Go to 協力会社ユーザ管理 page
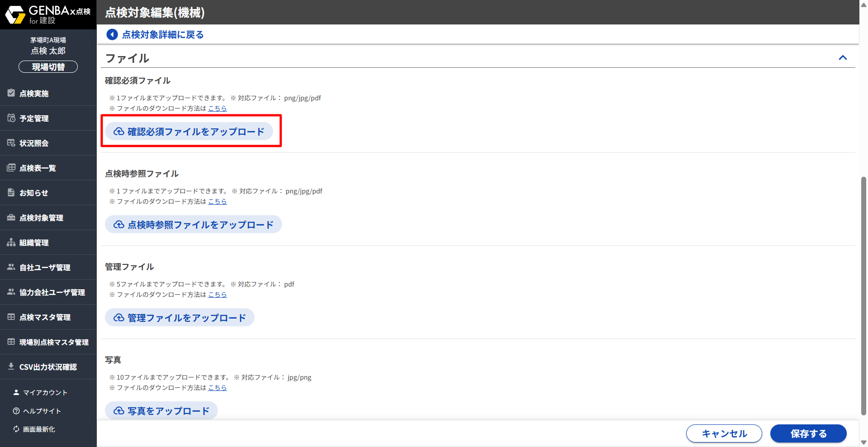The height and width of the screenshot is (447, 868). coord(52,292)
